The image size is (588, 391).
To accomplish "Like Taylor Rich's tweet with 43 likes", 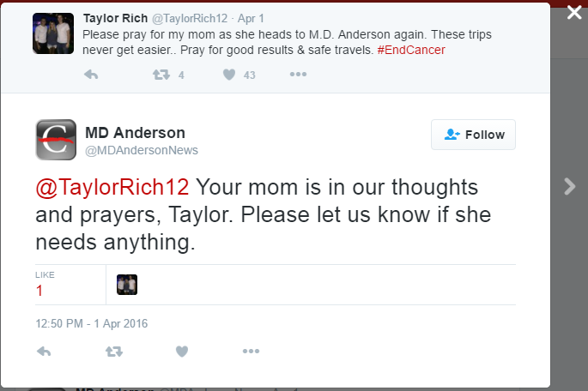I will tap(229, 75).
